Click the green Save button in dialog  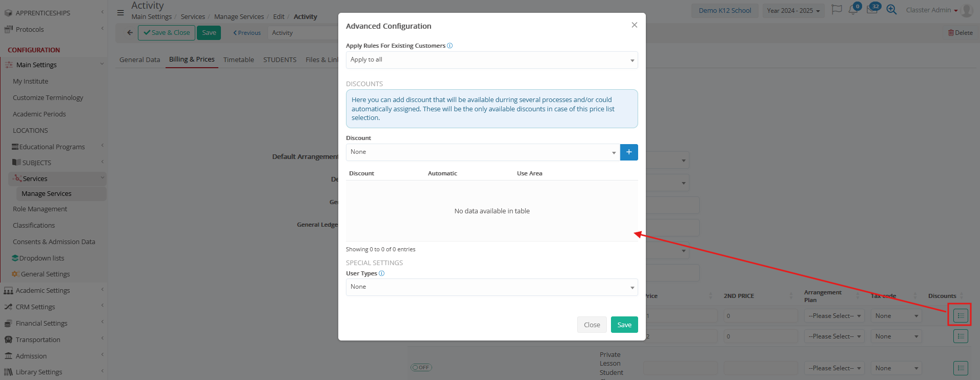pyautogui.click(x=624, y=325)
